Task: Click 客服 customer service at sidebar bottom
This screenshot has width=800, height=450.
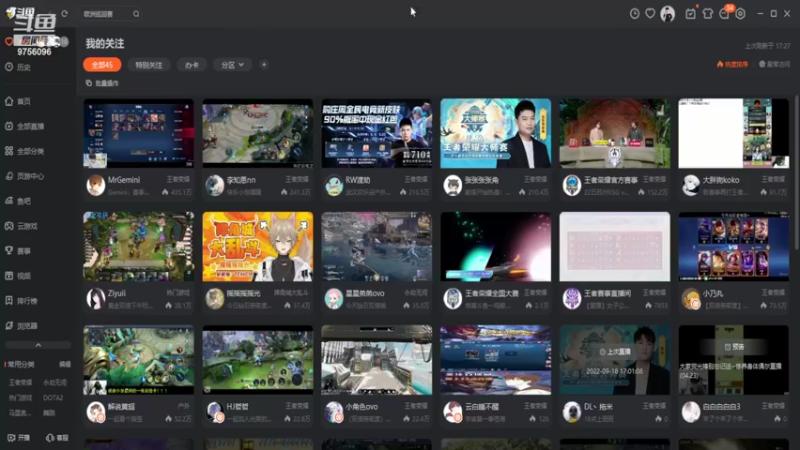Action: 57,438
